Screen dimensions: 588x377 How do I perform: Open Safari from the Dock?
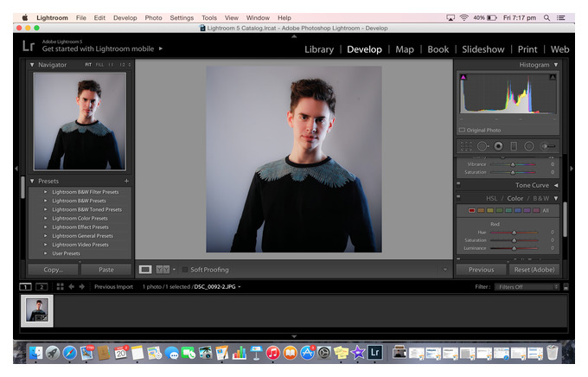tap(69, 353)
